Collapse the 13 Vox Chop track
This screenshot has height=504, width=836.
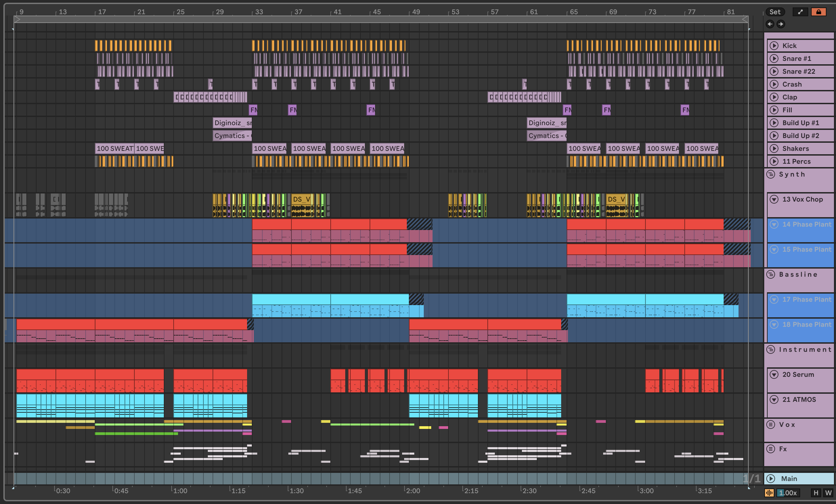[774, 200]
